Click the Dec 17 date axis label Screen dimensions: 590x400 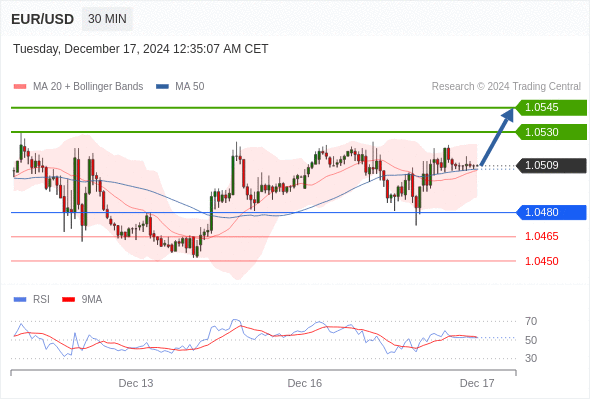coord(477,383)
